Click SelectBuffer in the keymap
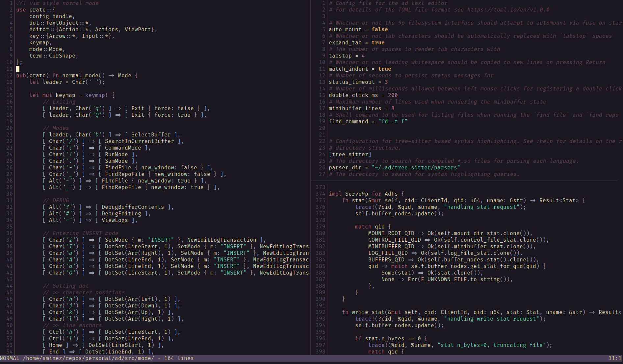623x364 pixels. (151, 135)
